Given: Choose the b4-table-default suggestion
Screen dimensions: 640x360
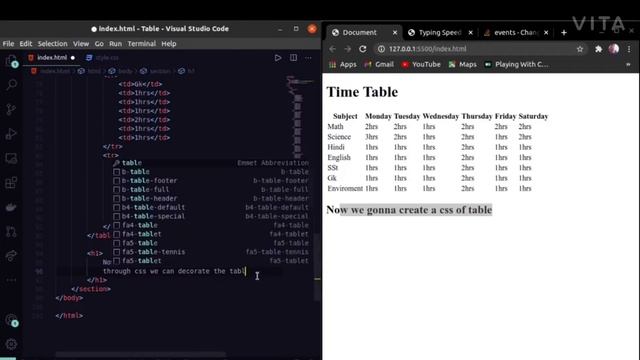Looking at the screenshot, I should click(211, 208).
